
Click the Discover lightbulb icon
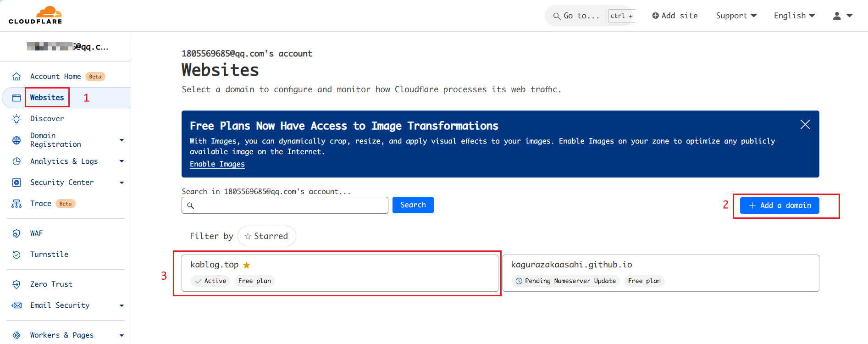17,119
